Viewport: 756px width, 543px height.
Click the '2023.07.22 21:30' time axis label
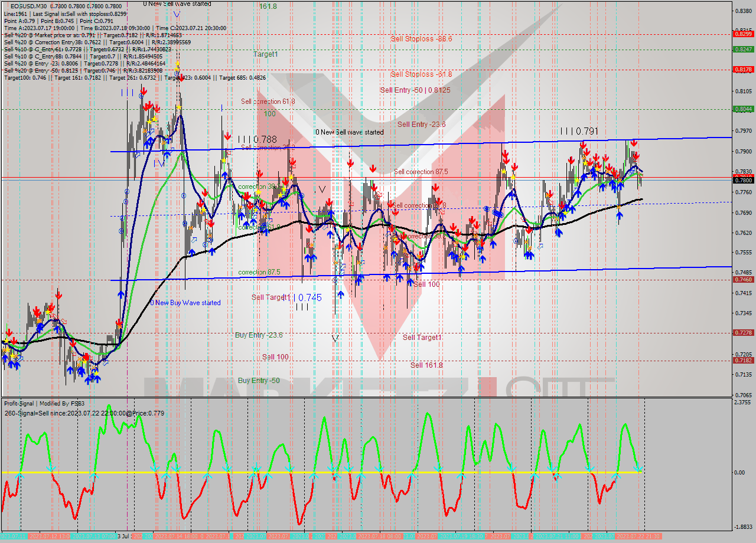(638, 536)
